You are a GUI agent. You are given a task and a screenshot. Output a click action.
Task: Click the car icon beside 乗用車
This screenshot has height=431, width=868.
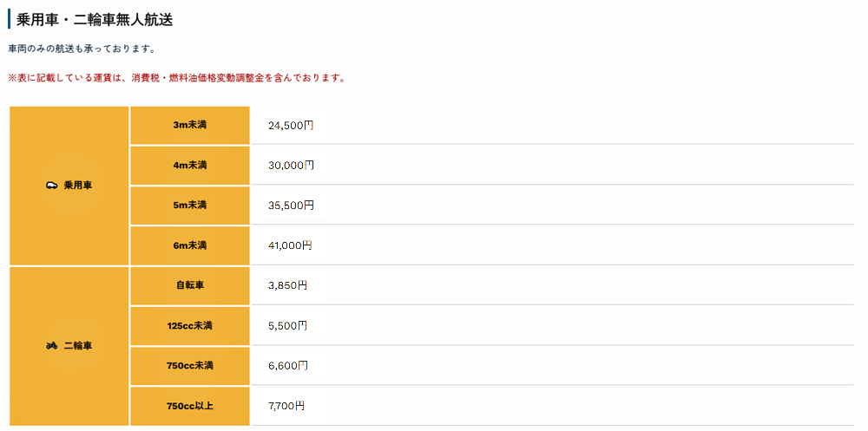51,186
